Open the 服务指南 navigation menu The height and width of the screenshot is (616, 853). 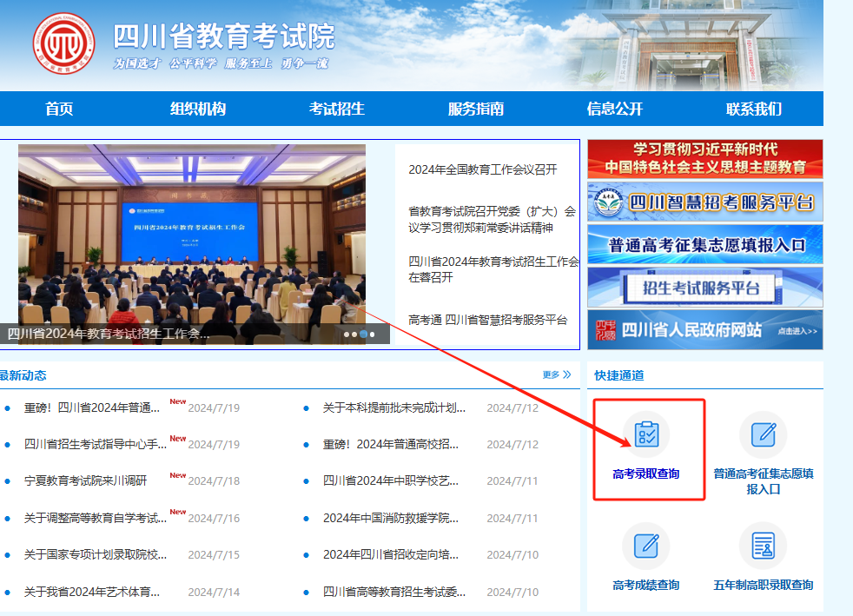point(475,109)
